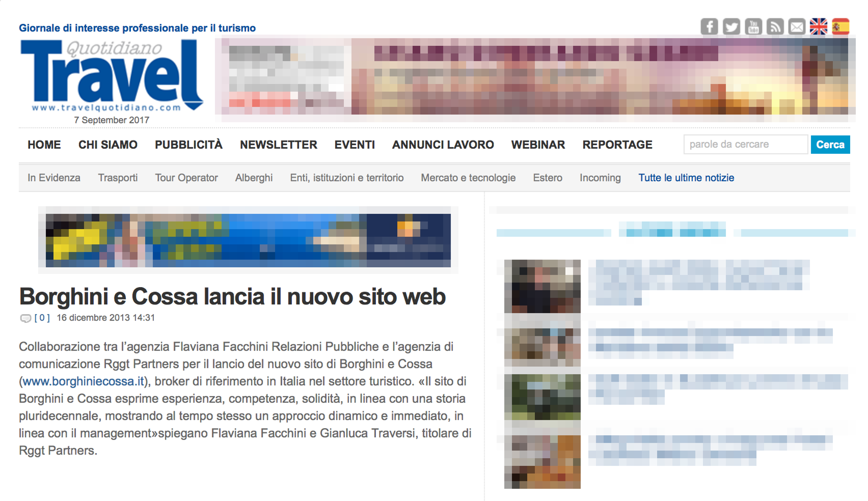Open the first sidebar news thumbnail

coord(542,286)
